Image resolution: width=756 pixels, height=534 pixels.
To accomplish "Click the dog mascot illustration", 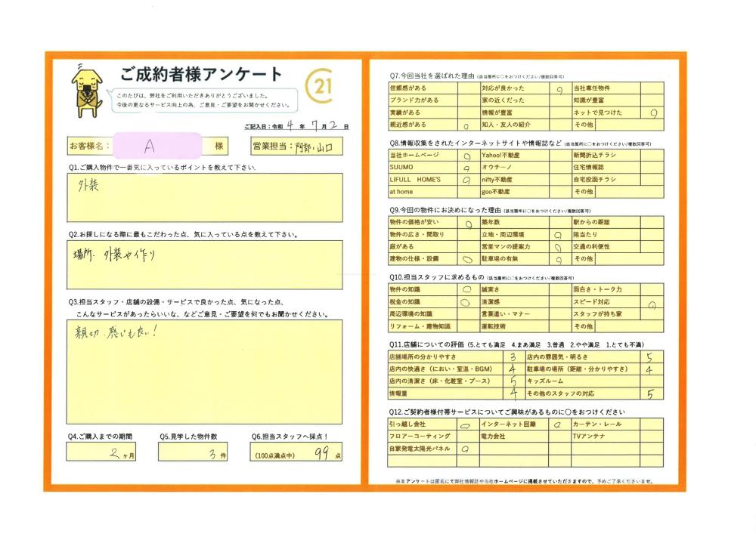I will (x=85, y=91).
